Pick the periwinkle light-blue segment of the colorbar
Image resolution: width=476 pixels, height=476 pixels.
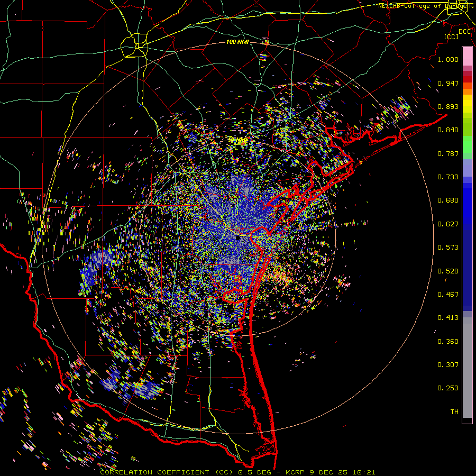467,168
